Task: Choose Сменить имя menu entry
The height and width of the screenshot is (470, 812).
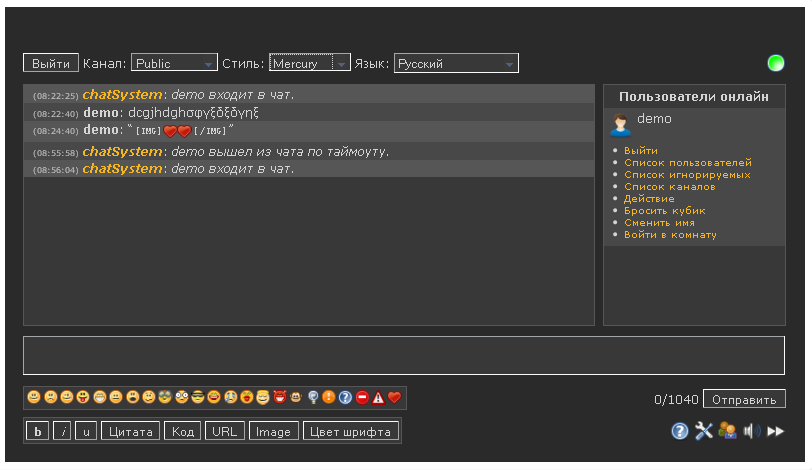Action: pyautogui.click(x=659, y=223)
